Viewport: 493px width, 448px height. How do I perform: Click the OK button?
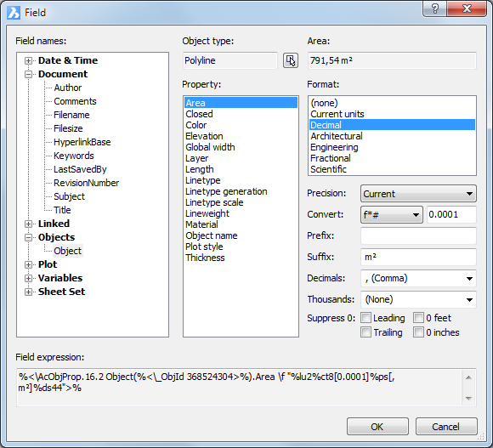377,427
